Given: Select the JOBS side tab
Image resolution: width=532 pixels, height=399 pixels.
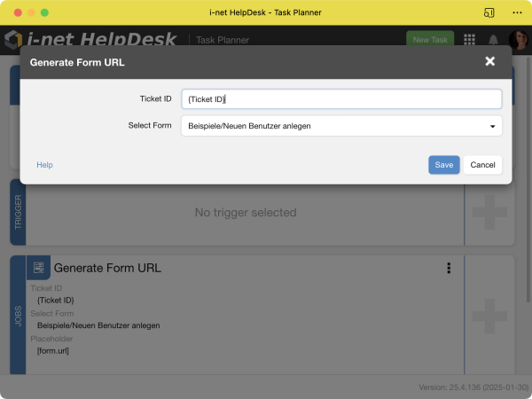Looking at the screenshot, I should 18,317.
